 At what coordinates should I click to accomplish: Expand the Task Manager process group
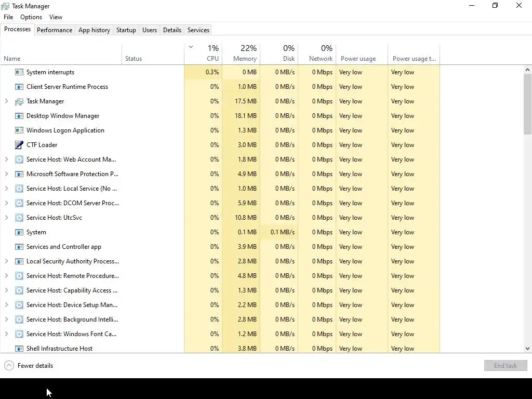click(x=6, y=101)
